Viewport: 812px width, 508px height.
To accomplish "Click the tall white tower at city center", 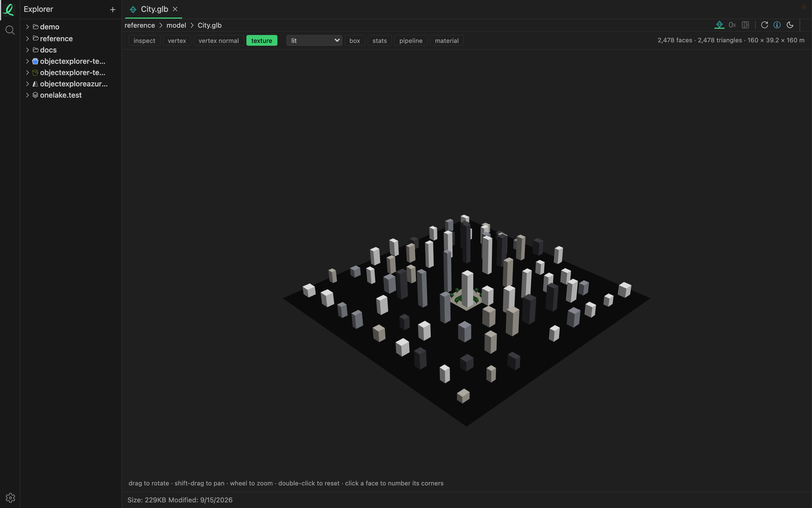I will point(467,289).
